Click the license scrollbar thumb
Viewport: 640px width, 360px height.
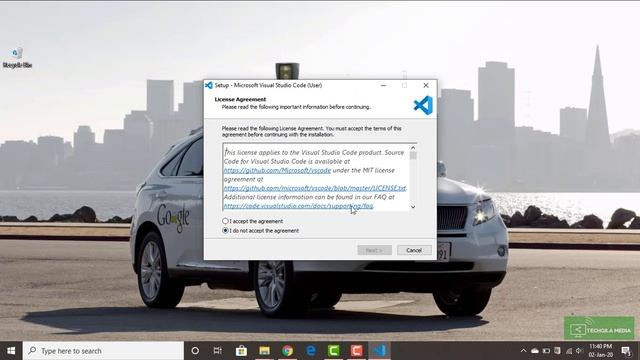coord(413,156)
